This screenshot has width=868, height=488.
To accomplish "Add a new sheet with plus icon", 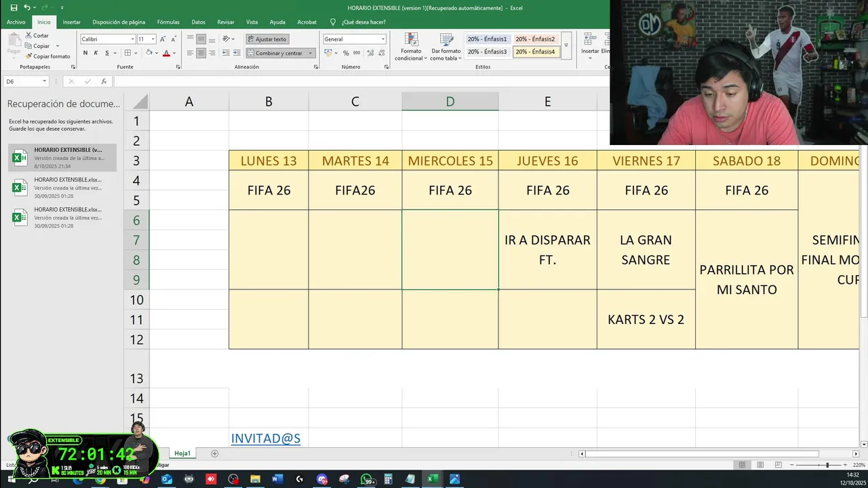I will coord(214,453).
